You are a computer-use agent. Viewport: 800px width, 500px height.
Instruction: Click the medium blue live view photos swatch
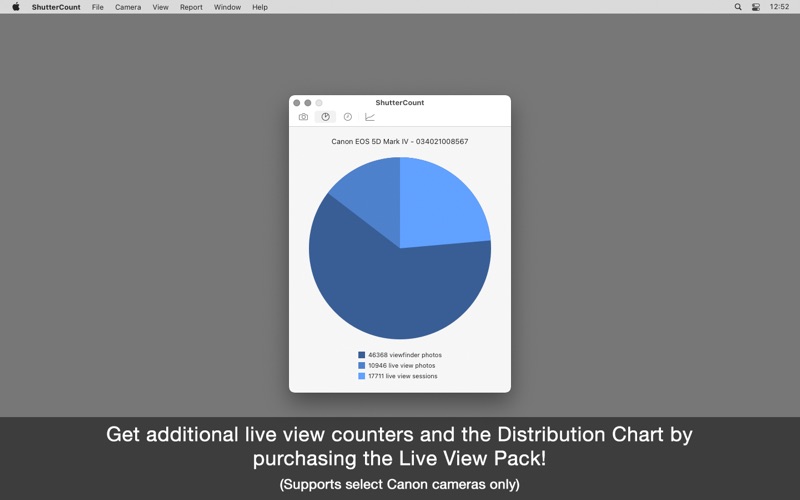[x=362, y=365]
